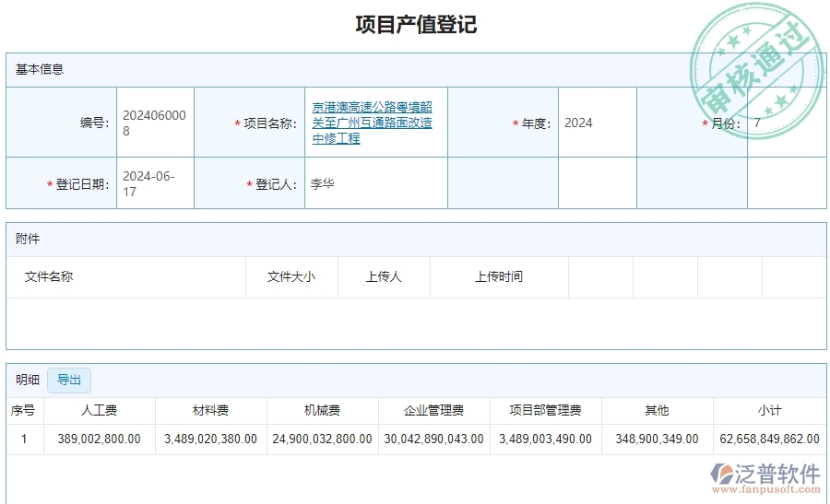Click the 材料费 amount 3,489,020,380.00
This screenshot has width=830, height=504.
click(210, 439)
